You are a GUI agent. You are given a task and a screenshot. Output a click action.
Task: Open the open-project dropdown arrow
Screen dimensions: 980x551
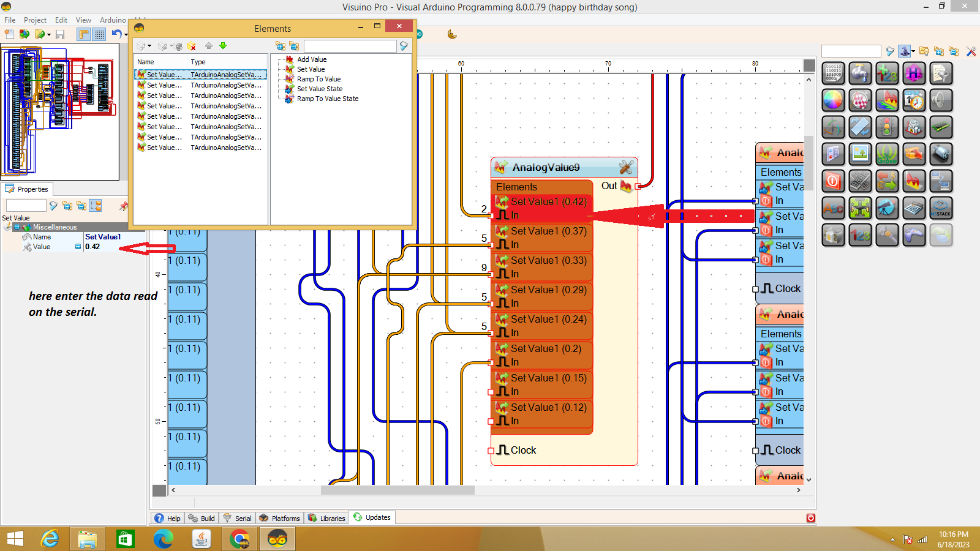click(x=49, y=35)
